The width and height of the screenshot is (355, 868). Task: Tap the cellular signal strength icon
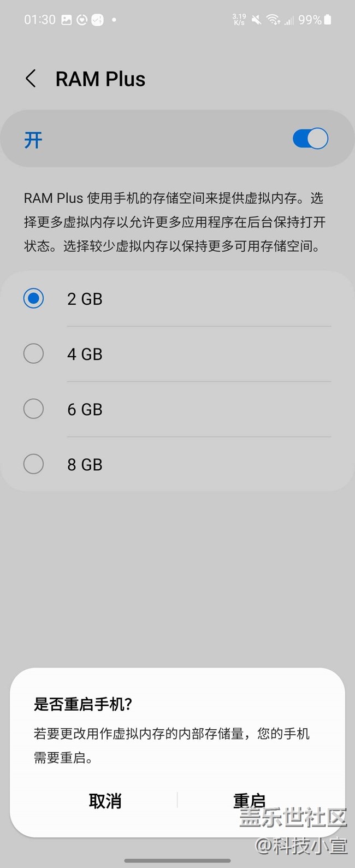[x=289, y=21]
